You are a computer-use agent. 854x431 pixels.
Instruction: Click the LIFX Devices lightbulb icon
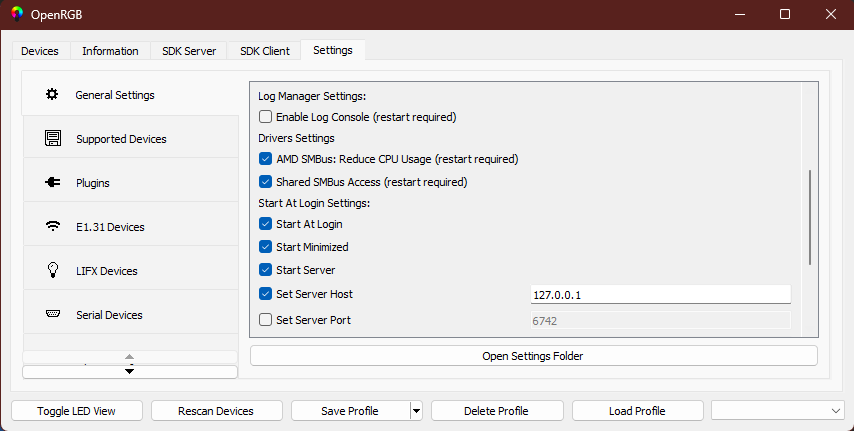[x=53, y=270]
